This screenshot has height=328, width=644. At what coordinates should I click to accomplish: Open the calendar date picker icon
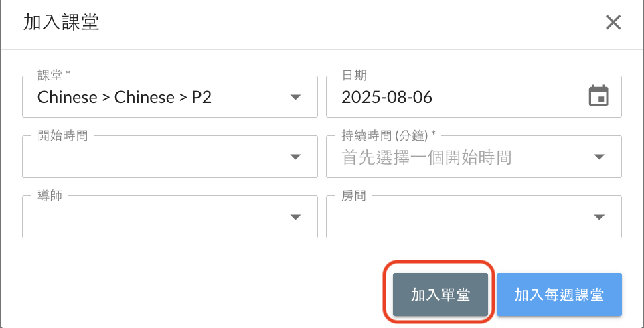[598, 96]
